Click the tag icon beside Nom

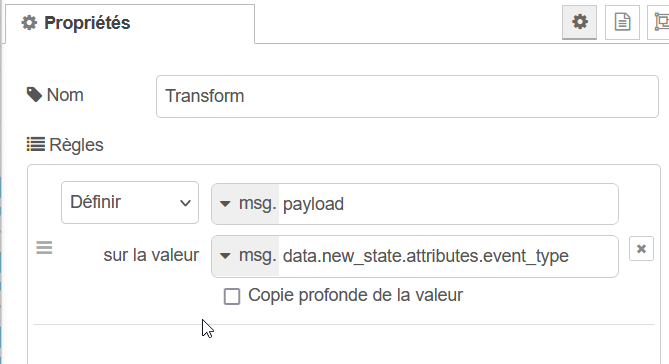pyautogui.click(x=34, y=95)
